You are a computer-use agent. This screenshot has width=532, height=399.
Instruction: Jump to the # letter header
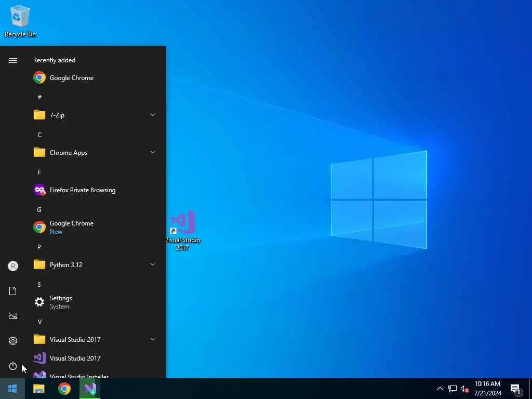click(x=39, y=97)
